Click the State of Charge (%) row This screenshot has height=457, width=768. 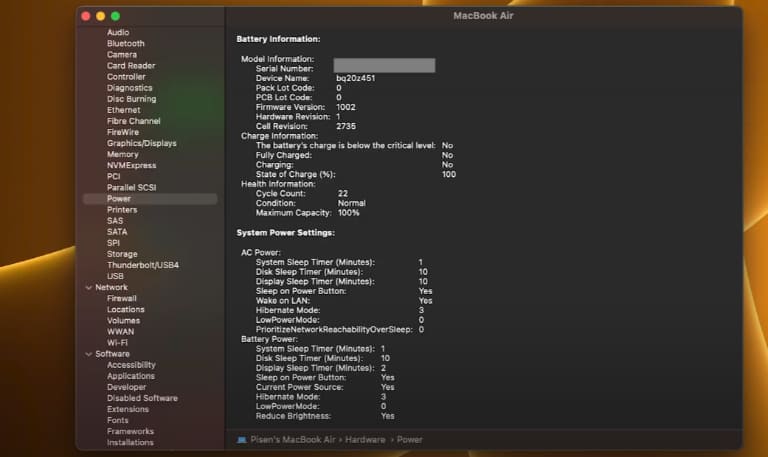coord(356,174)
